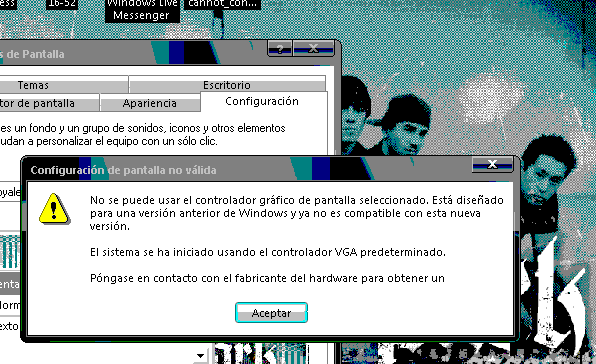Click the help question mark button in Pantalla window
The height and width of the screenshot is (364, 596).
coord(280,49)
